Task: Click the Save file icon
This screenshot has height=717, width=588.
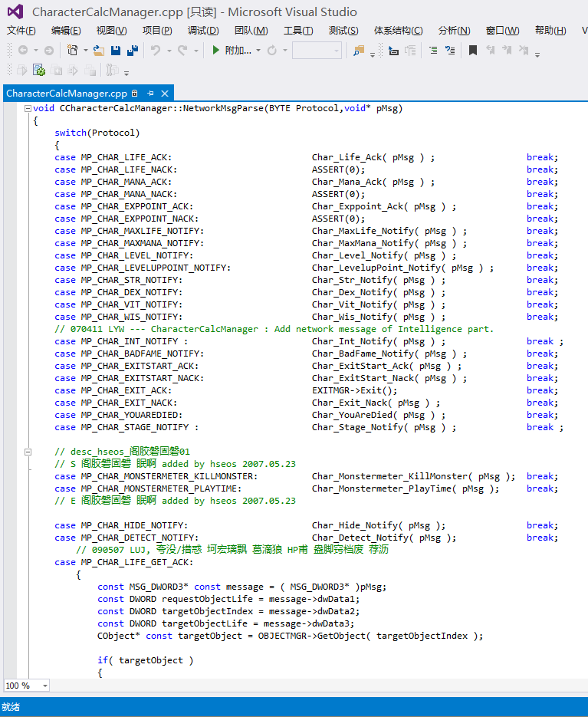Action: [116, 51]
